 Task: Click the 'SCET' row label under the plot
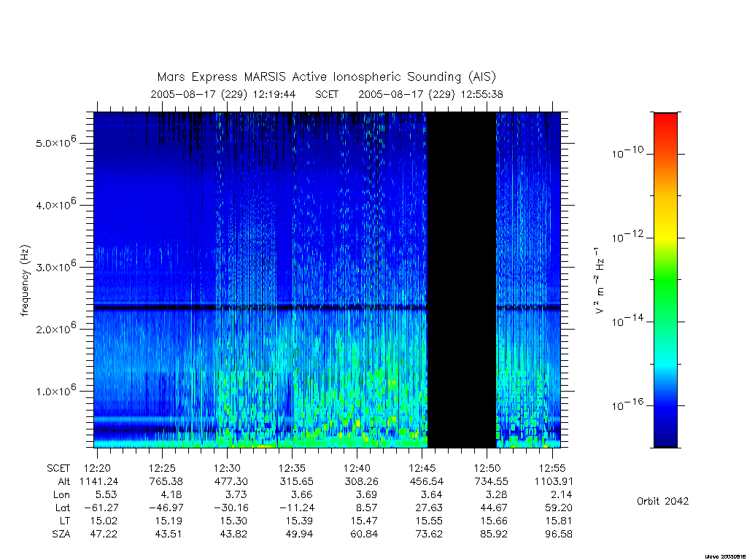point(58,469)
